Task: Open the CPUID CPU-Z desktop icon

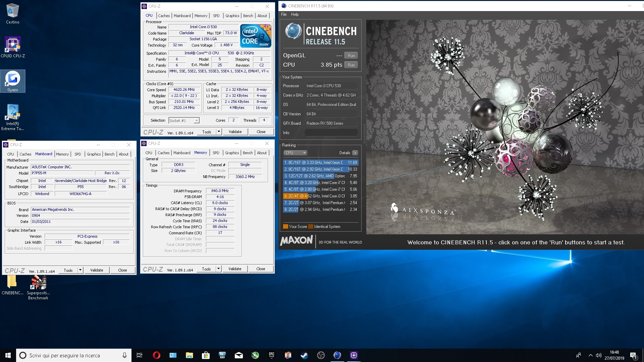Action: click(13, 47)
